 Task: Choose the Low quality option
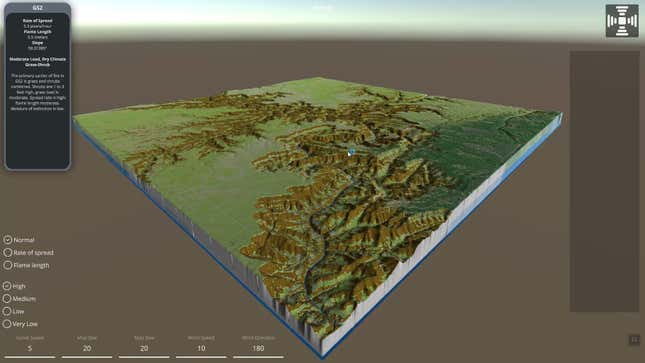[14, 311]
